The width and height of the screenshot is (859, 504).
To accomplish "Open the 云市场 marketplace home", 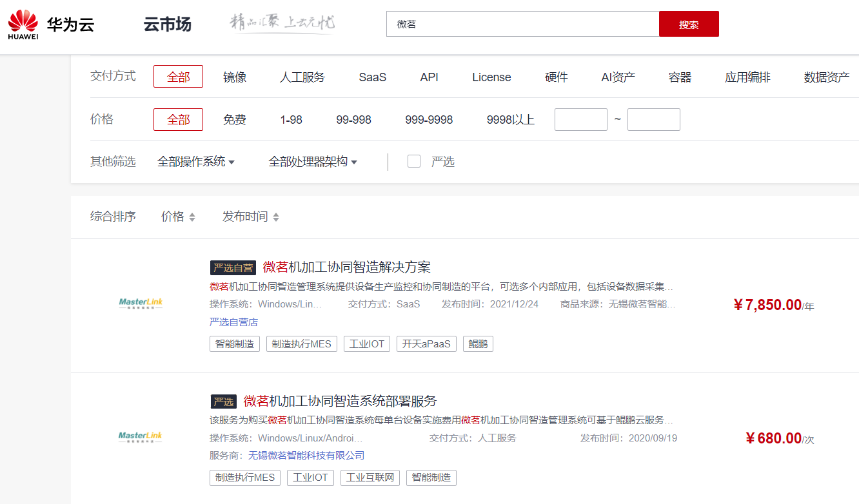I will click(167, 24).
